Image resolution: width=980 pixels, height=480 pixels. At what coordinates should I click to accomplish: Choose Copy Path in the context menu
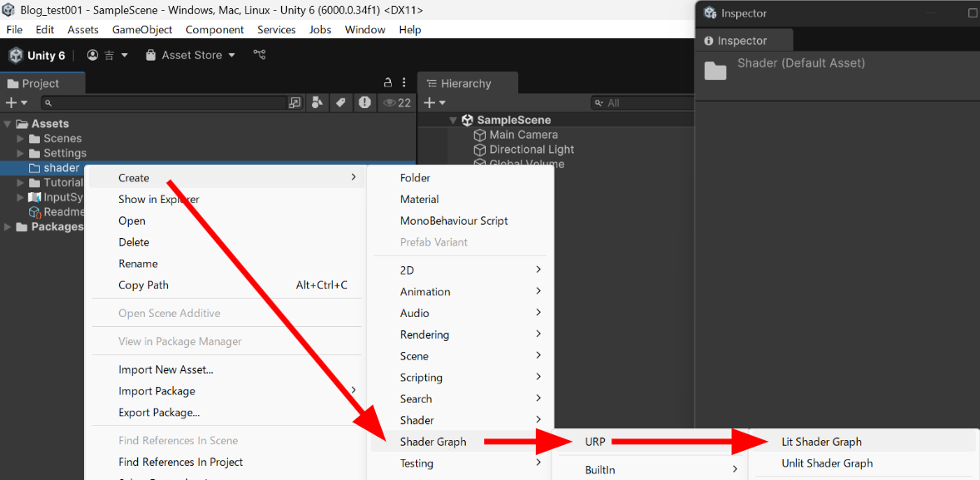coord(226,285)
